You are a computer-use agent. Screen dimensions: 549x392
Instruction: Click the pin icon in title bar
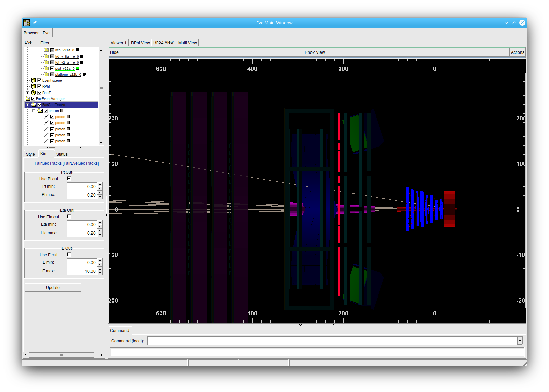[x=35, y=23]
